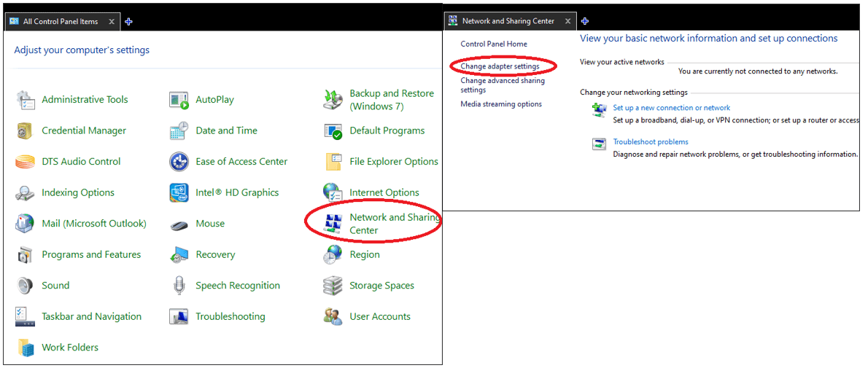This screenshot has height=368, width=868.
Task: Click the Troubleshoot problems link
Action: click(x=651, y=141)
